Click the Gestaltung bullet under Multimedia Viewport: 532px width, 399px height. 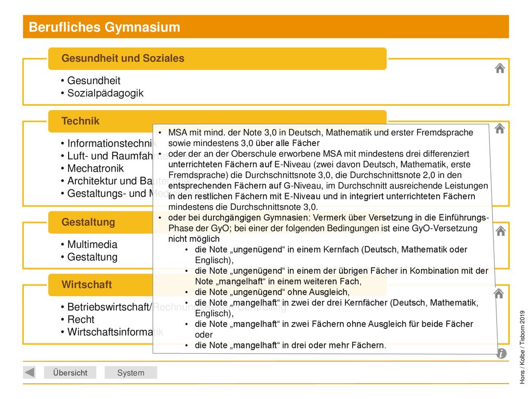click(89, 257)
